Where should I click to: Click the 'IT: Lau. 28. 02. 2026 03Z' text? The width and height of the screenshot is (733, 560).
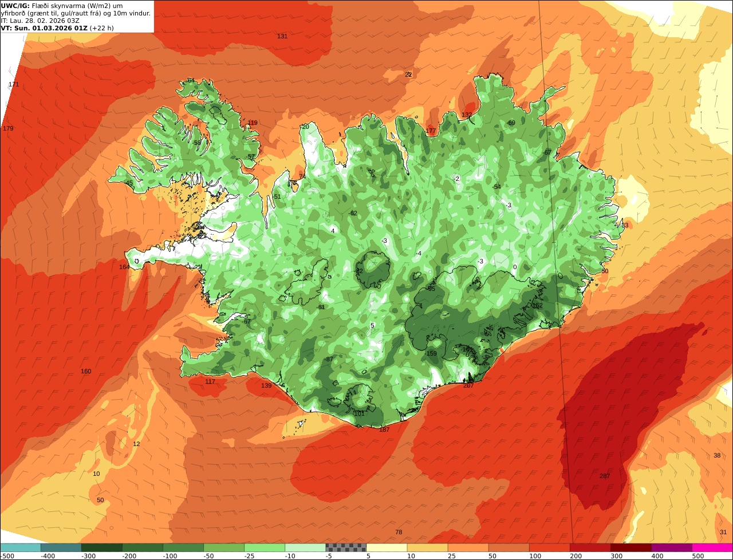[40, 20]
